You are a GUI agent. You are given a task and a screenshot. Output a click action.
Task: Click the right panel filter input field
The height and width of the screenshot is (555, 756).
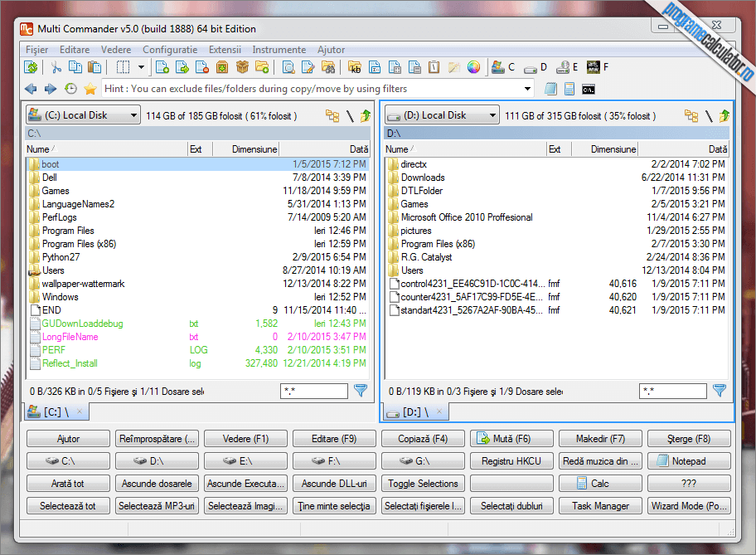coord(673,391)
